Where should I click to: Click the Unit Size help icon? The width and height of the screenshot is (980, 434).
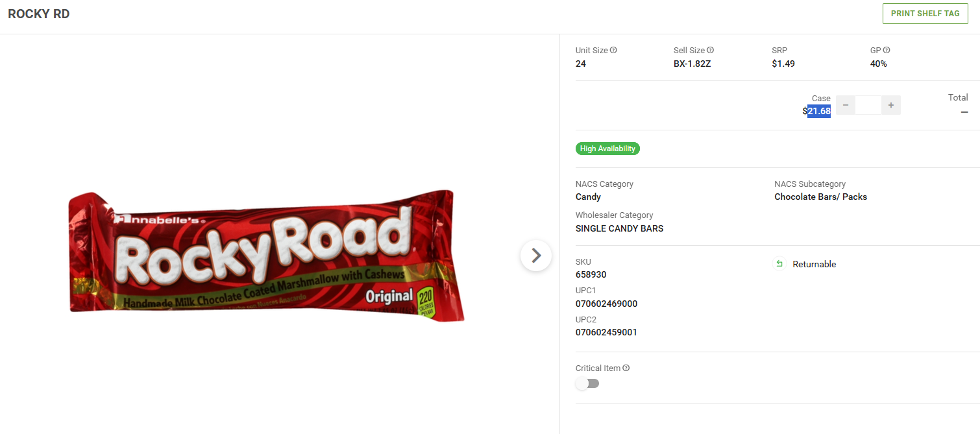[x=613, y=50]
